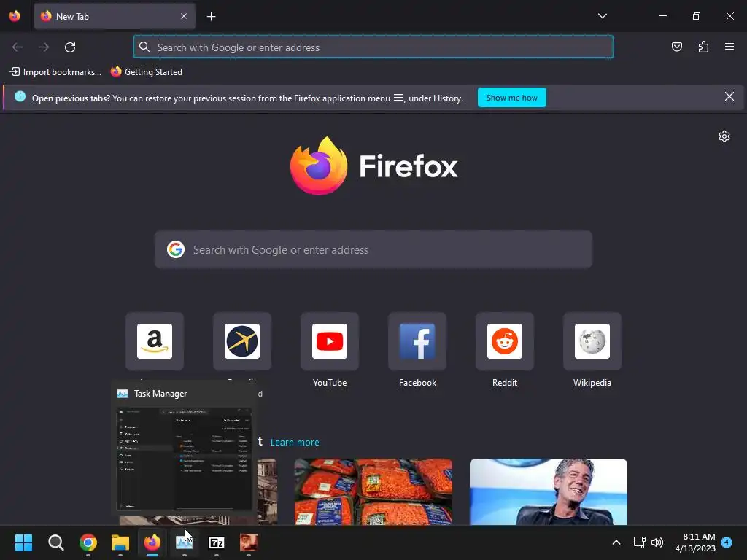This screenshot has height=560, width=747.
Task: Reload the current page
Action: 70,47
